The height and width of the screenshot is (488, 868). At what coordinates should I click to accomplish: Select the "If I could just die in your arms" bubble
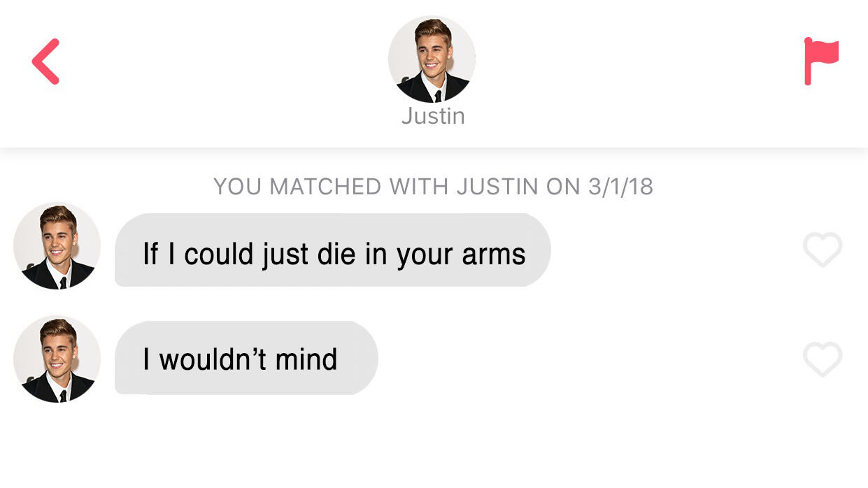tap(332, 250)
